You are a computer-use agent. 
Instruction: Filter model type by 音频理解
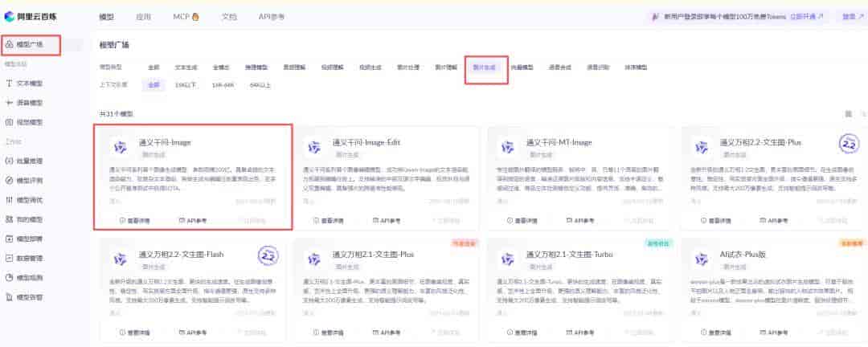tap(294, 67)
